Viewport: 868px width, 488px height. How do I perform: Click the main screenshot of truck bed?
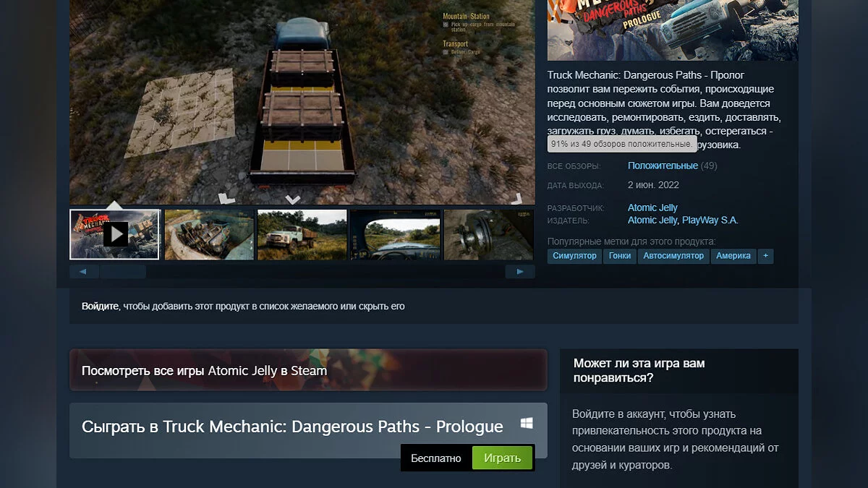pos(302,102)
